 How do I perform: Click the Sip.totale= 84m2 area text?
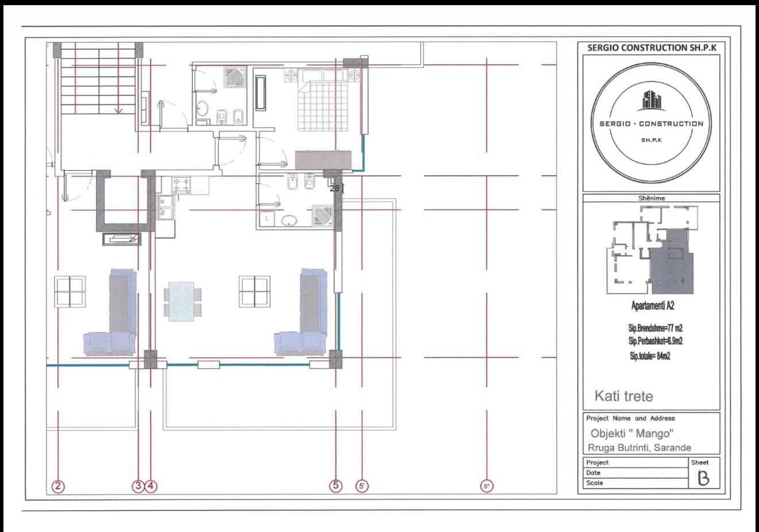click(650, 356)
